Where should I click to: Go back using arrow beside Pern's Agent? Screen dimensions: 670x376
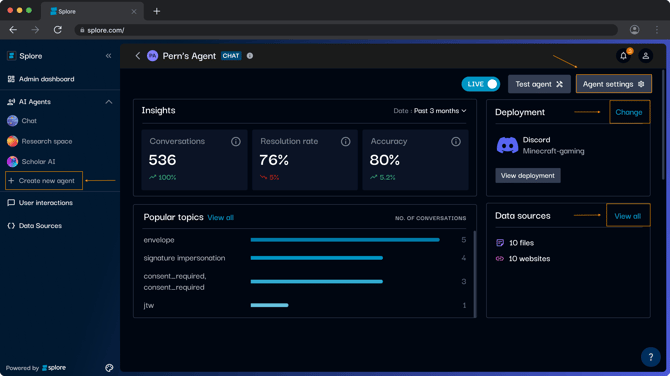click(x=138, y=56)
